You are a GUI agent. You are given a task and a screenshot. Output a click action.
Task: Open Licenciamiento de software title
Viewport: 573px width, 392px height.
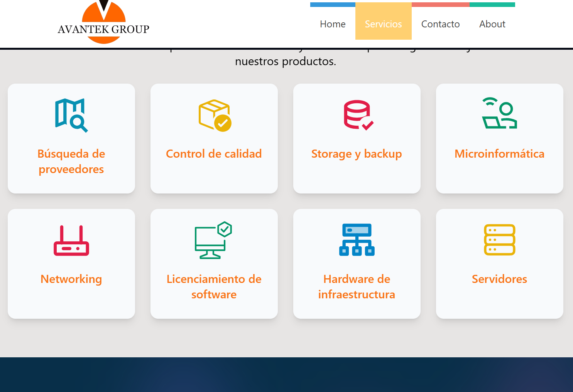tap(214, 287)
